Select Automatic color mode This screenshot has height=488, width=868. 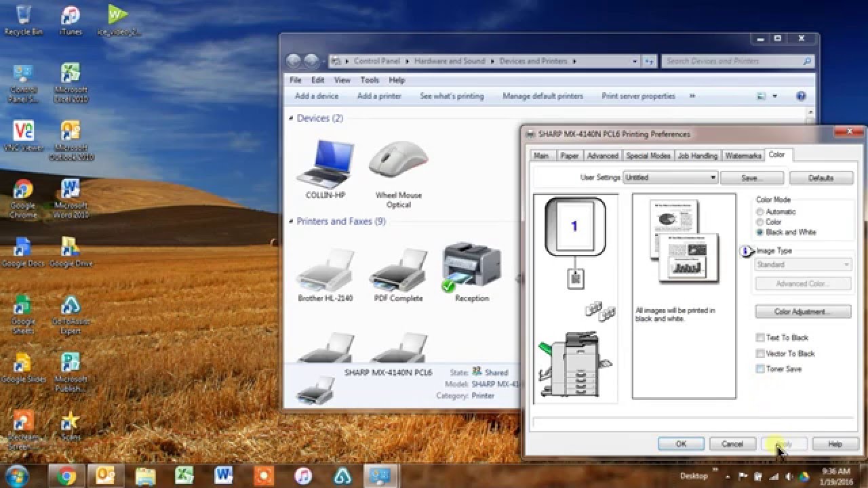(760, 212)
